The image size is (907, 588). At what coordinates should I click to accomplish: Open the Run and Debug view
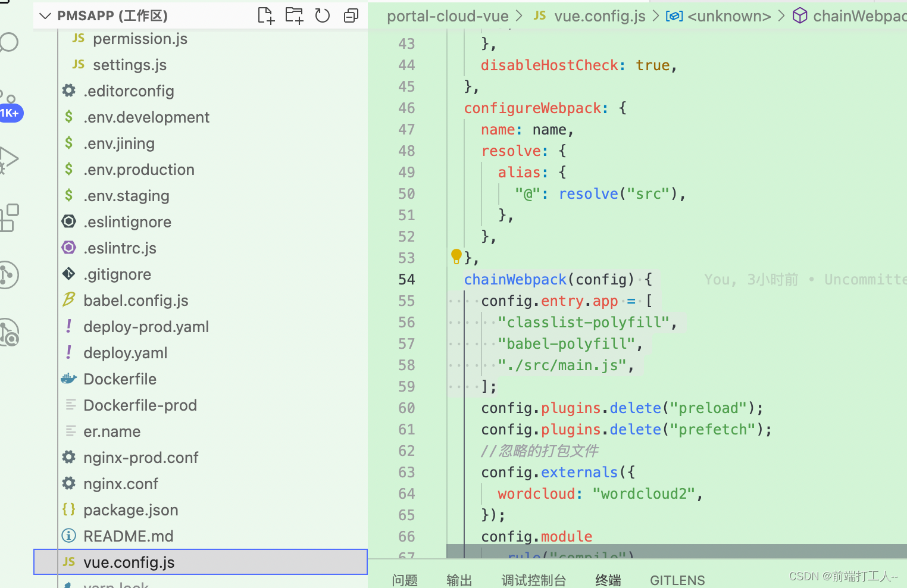click(7, 159)
